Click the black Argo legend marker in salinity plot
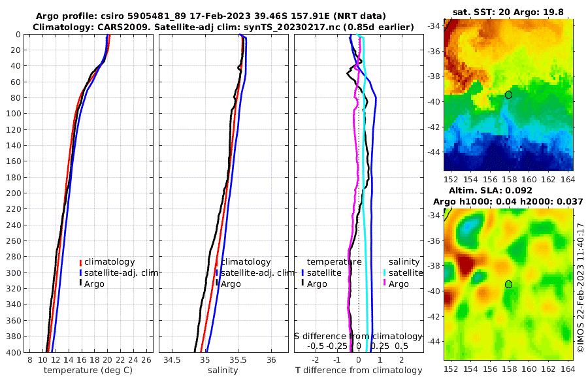The height and width of the screenshot is (379, 588). (x=217, y=284)
